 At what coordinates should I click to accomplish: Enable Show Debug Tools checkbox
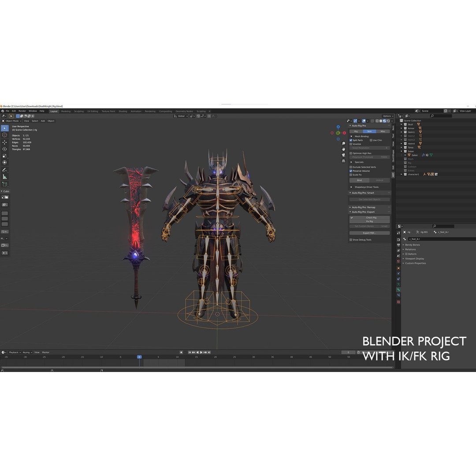coord(351,240)
